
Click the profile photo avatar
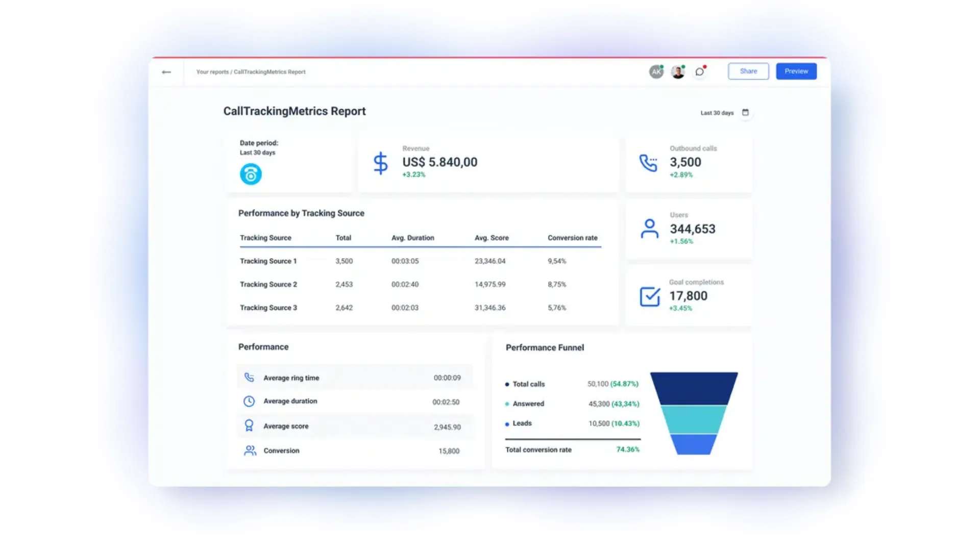678,72
